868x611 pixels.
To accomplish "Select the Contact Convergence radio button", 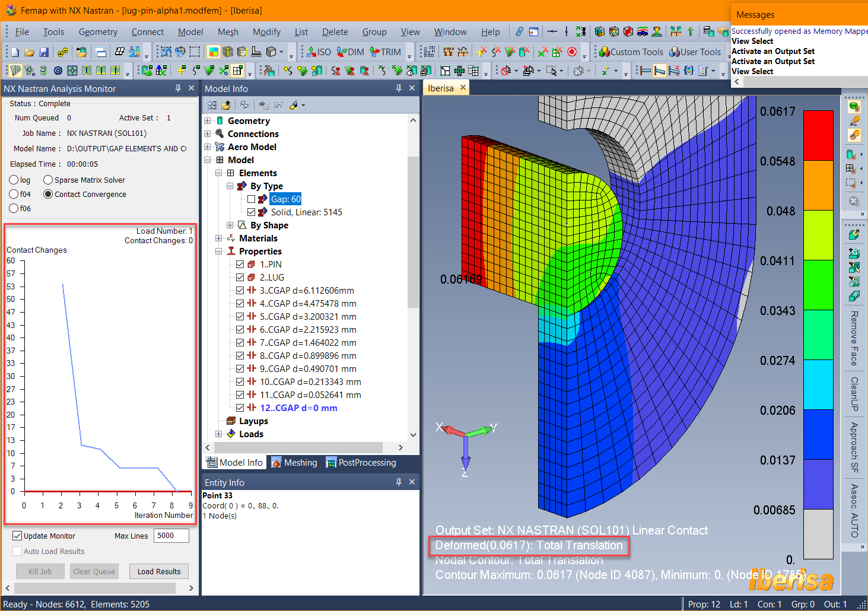I will [48, 194].
